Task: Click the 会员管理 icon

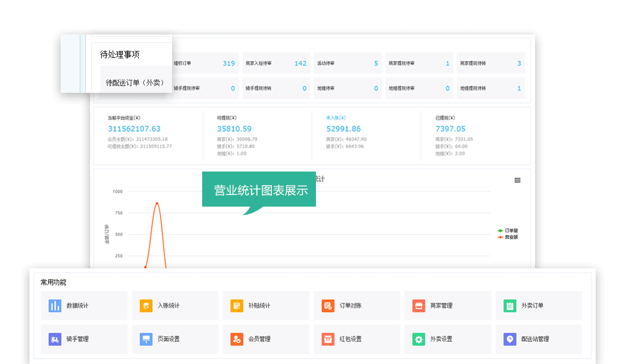Action: [237, 339]
